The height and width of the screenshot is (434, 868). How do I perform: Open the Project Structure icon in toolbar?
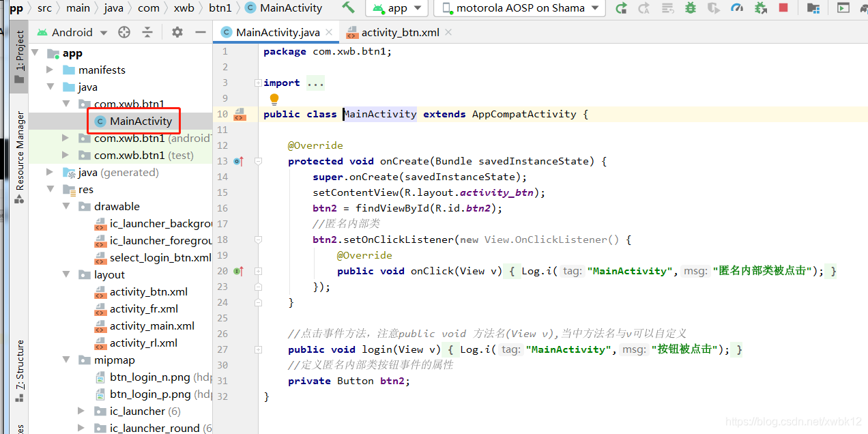813,8
